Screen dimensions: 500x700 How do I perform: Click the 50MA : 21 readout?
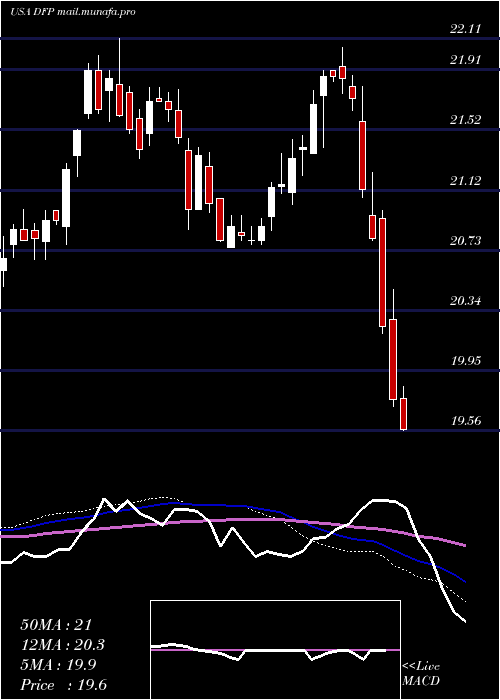tap(56, 625)
